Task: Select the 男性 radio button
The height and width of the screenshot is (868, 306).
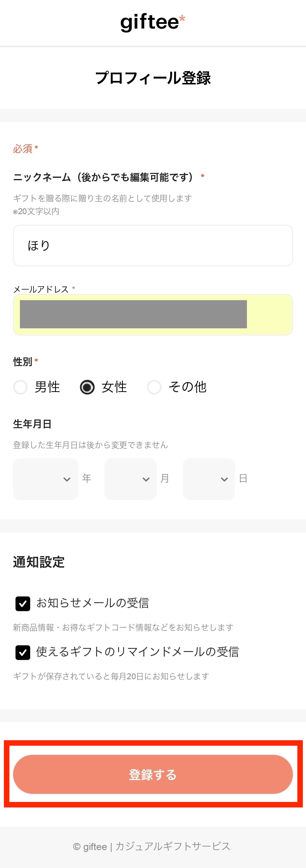Action: (20, 387)
